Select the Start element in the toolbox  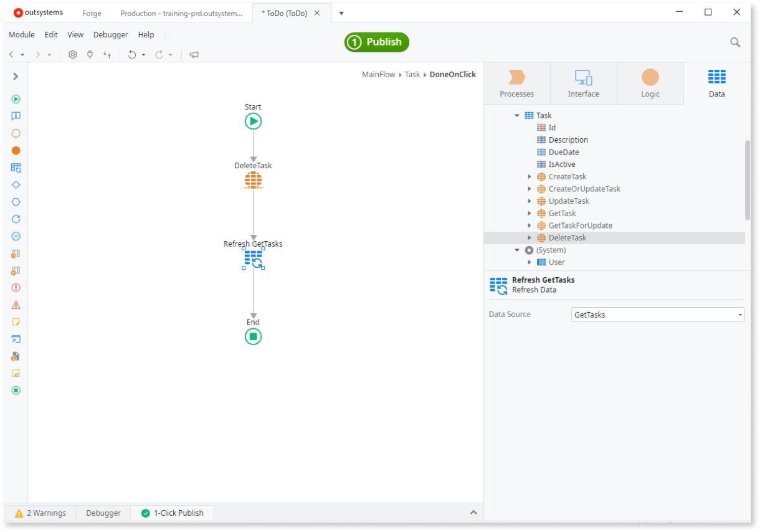pyautogui.click(x=16, y=98)
